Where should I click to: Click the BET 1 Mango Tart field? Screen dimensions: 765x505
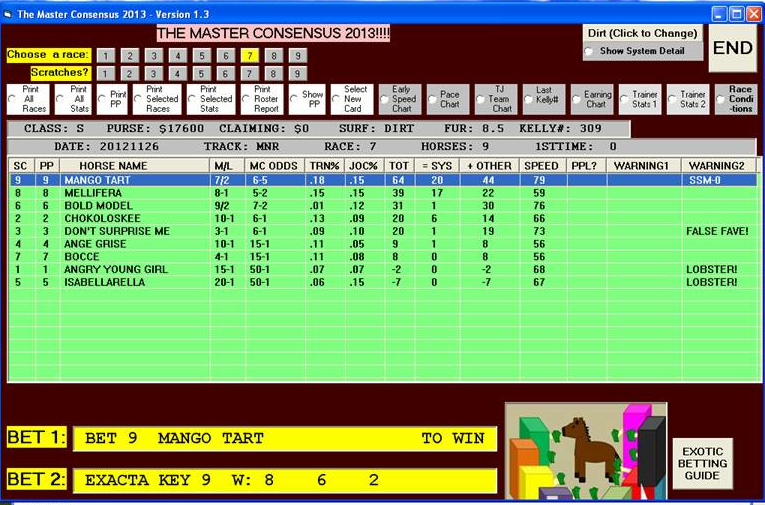pyautogui.click(x=284, y=438)
